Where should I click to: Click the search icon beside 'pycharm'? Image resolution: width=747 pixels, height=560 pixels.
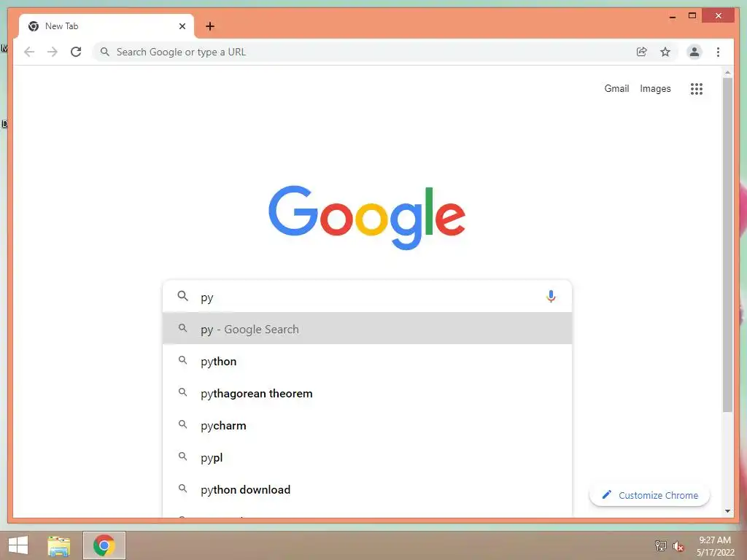[182, 424]
